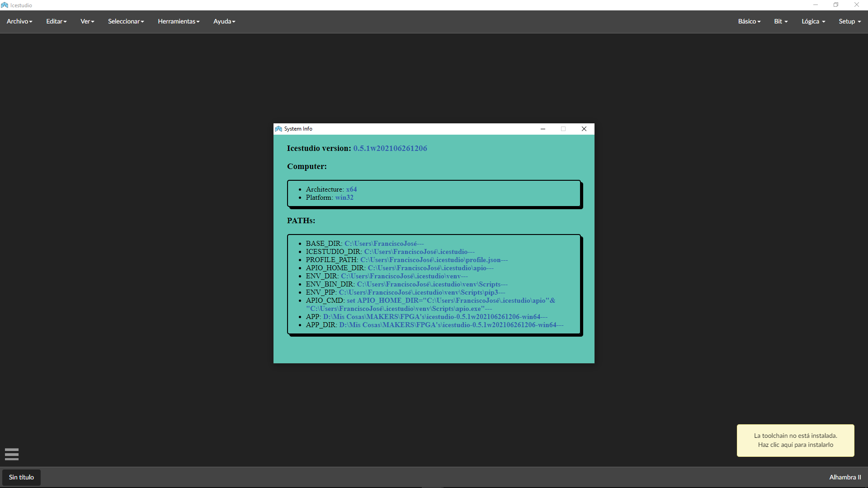Screen dimensions: 868x488
Task: Click the gamepad icon on System Info dialog
Action: pos(278,129)
